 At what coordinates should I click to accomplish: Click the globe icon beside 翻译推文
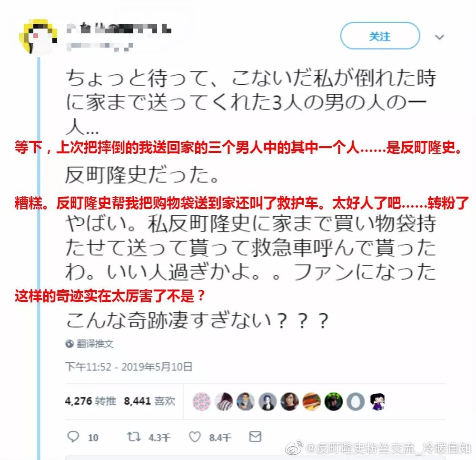coord(69,344)
